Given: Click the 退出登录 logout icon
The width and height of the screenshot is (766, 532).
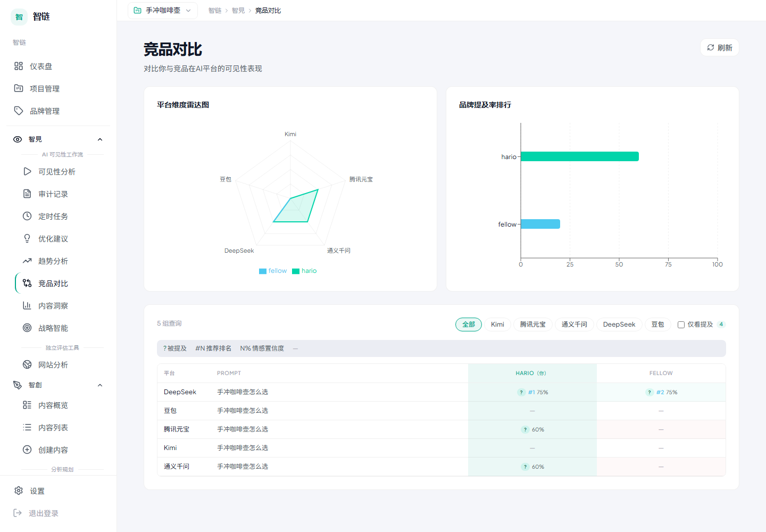Looking at the screenshot, I should [x=18, y=513].
